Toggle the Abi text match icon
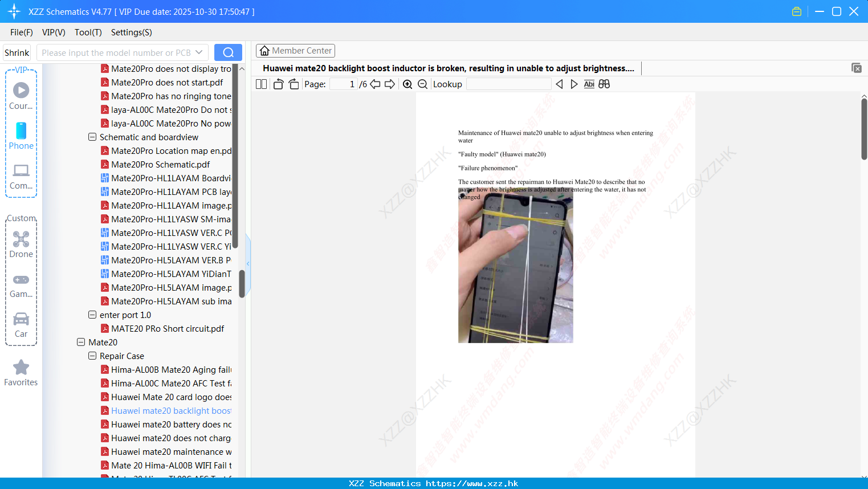The image size is (868, 489). pyautogui.click(x=589, y=84)
